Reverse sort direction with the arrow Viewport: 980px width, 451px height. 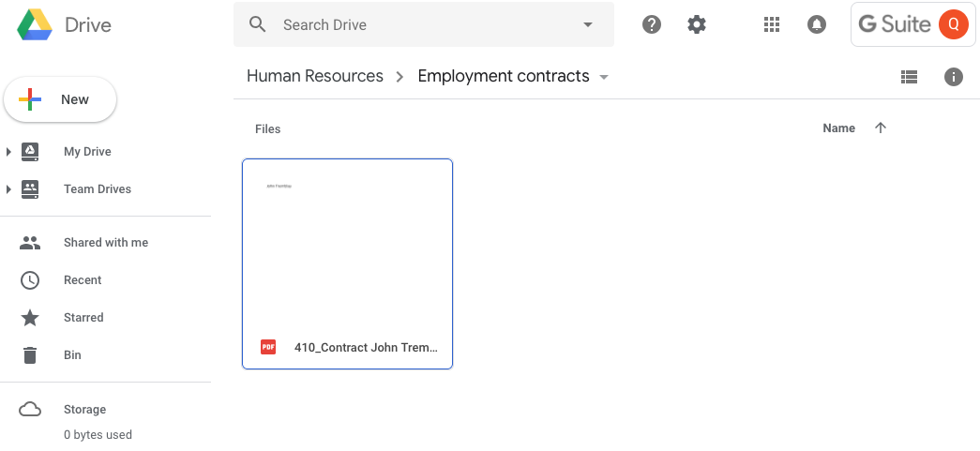(880, 128)
